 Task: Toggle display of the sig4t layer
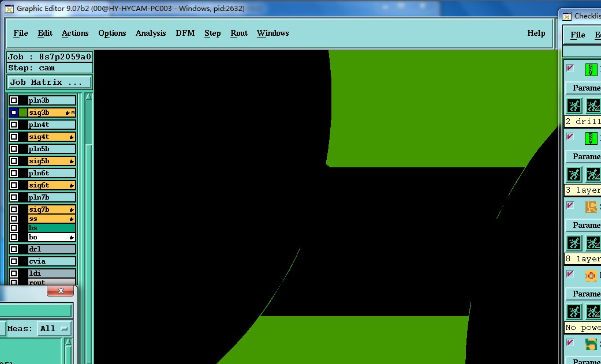[x=14, y=137]
